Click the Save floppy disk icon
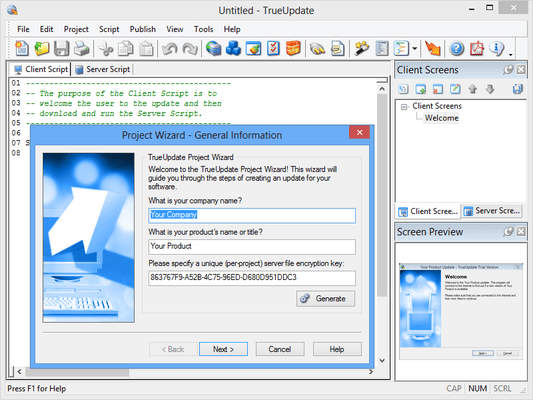This screenshot has height=400, width=533. point(62,48)
